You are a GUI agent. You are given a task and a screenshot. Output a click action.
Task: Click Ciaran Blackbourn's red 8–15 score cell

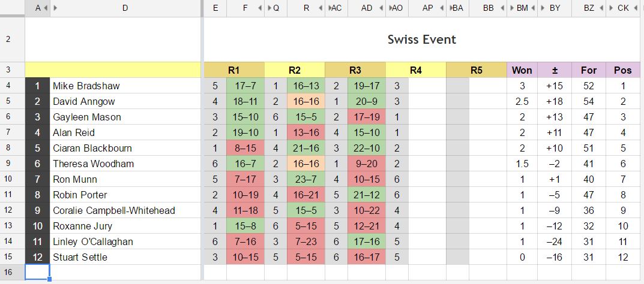point(245,148)
